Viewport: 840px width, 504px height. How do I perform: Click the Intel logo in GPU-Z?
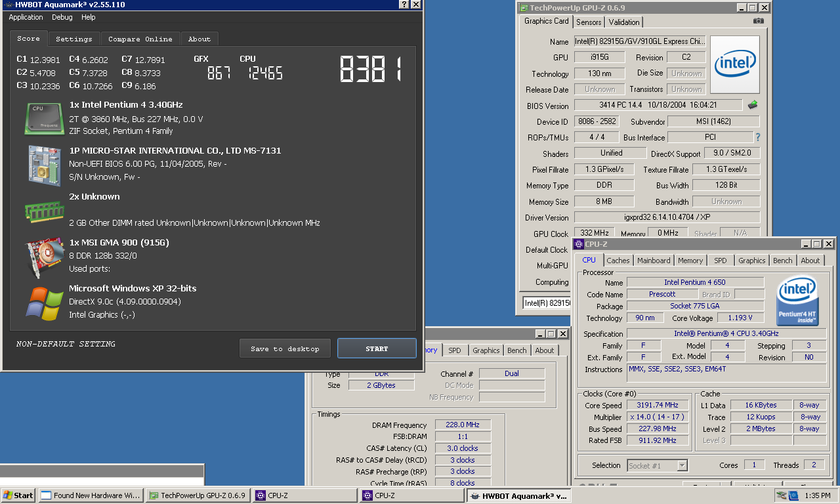tap(736, 64)
